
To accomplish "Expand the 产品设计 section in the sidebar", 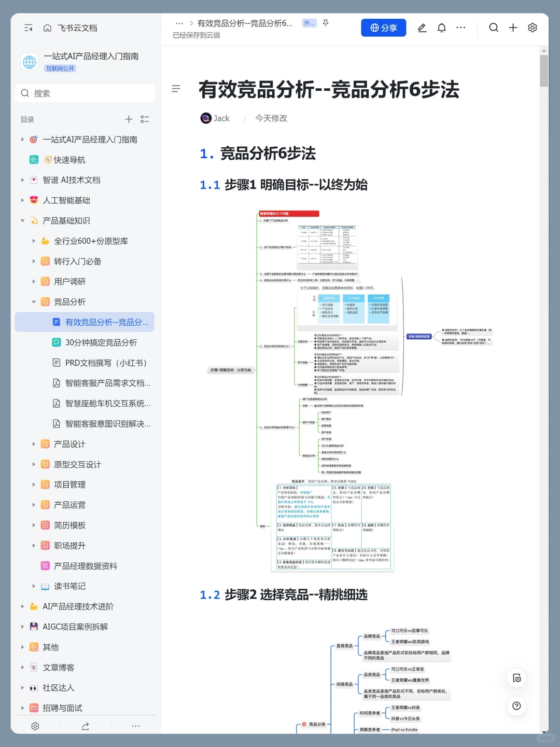I will [x=33, y=444].
